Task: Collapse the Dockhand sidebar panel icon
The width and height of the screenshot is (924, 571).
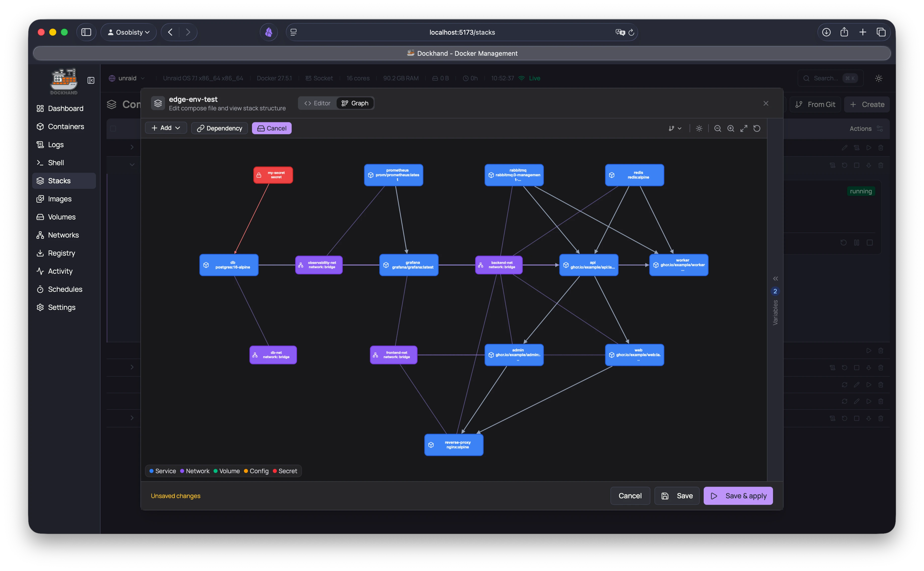Action: click(91, 80)
